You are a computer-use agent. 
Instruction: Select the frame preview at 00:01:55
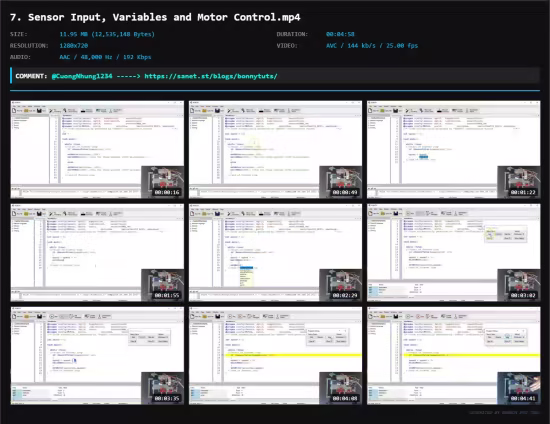point(97,253)
